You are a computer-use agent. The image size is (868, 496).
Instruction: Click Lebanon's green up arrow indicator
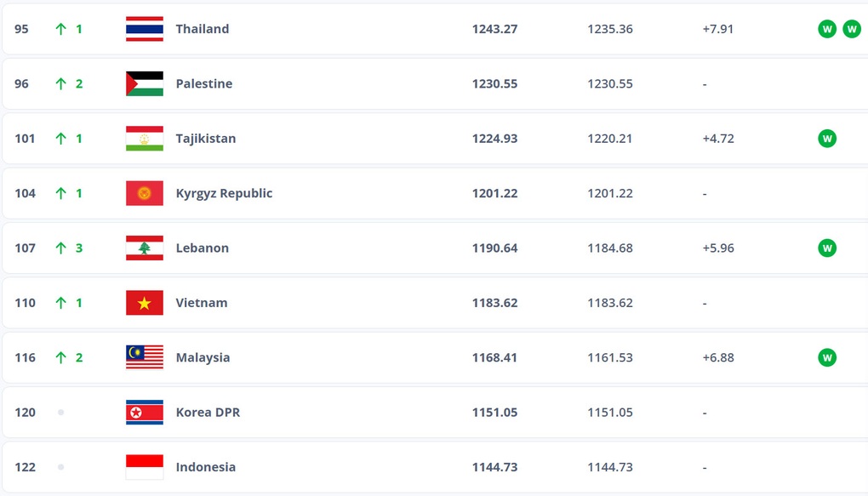coord(60,248)
